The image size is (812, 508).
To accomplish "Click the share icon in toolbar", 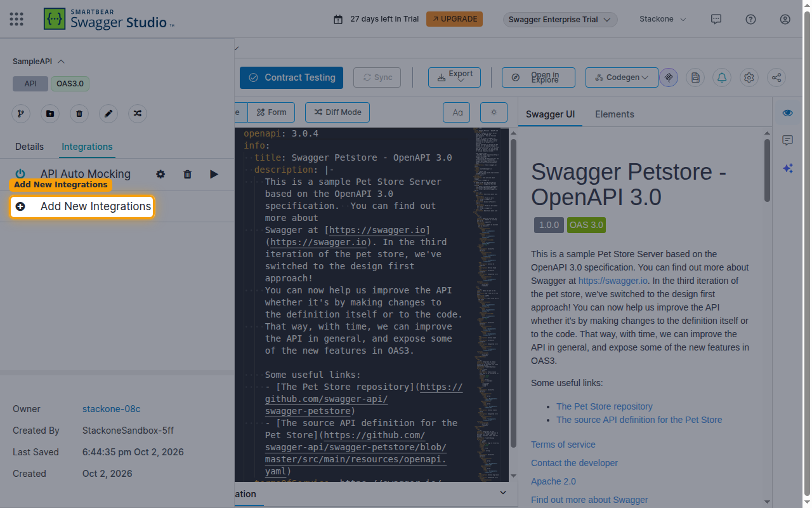I will pyautogui.click(x=776, y=77).
